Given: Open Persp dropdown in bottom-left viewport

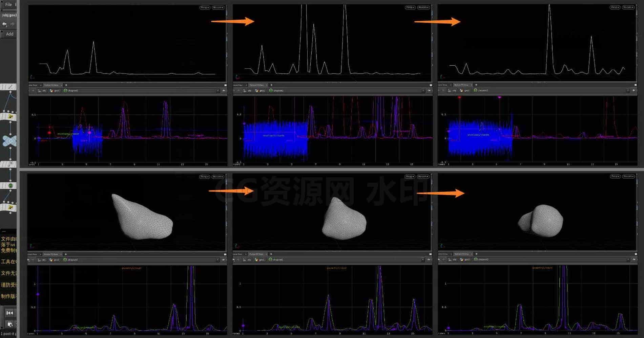Looking at the screenshot, I should (x=205, y=177).
